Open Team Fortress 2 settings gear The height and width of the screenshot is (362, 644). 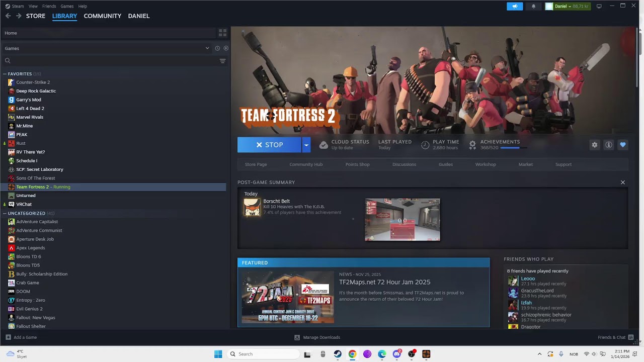595,145
